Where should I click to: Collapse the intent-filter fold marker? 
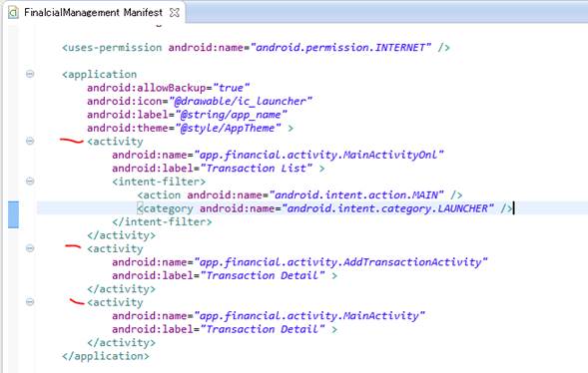pyautogui.click(x=30, y=182)
